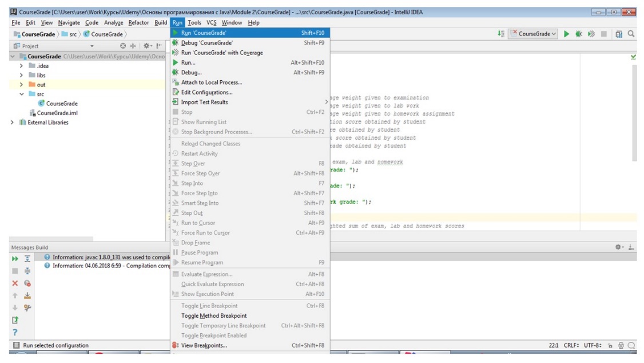Click the Search Everywhere magnifier icon

(x=631, y=34)
